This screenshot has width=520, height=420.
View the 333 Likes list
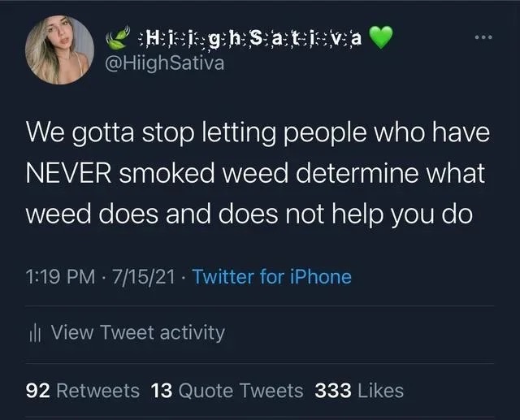pos(359,390)
